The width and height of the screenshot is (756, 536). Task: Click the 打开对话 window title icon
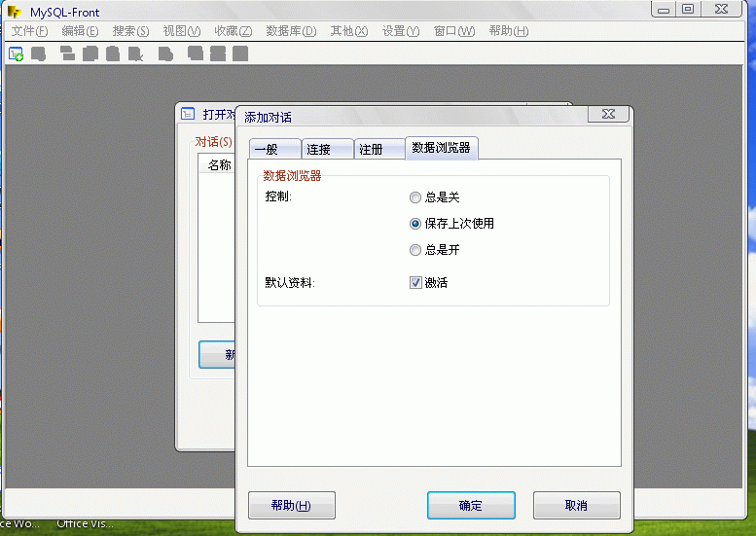click(188, 114)
